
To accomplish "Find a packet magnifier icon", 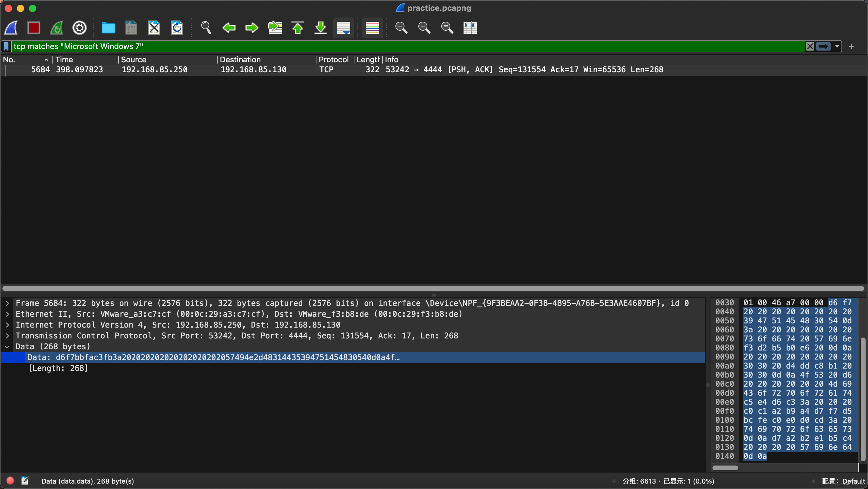I will pos(206,28).
